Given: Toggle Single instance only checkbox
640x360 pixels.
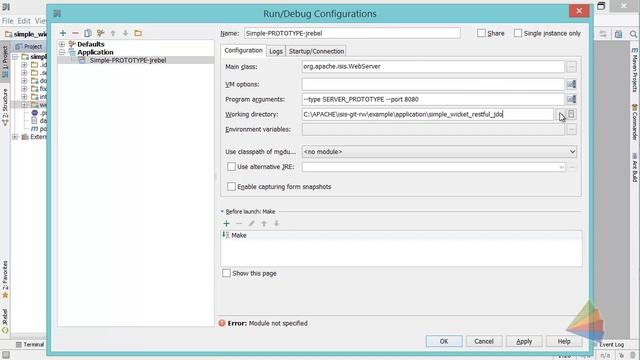Looking at the screenshot, I should coord(518,33).
